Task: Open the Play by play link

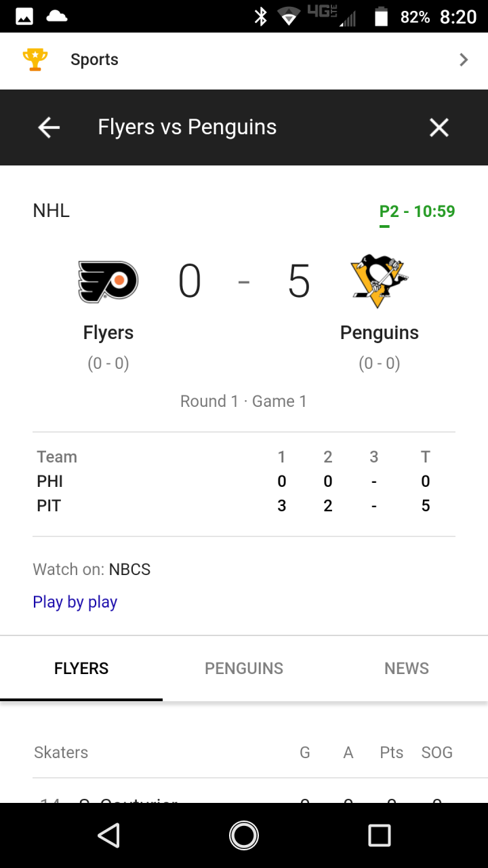Action: pos(75,602)
